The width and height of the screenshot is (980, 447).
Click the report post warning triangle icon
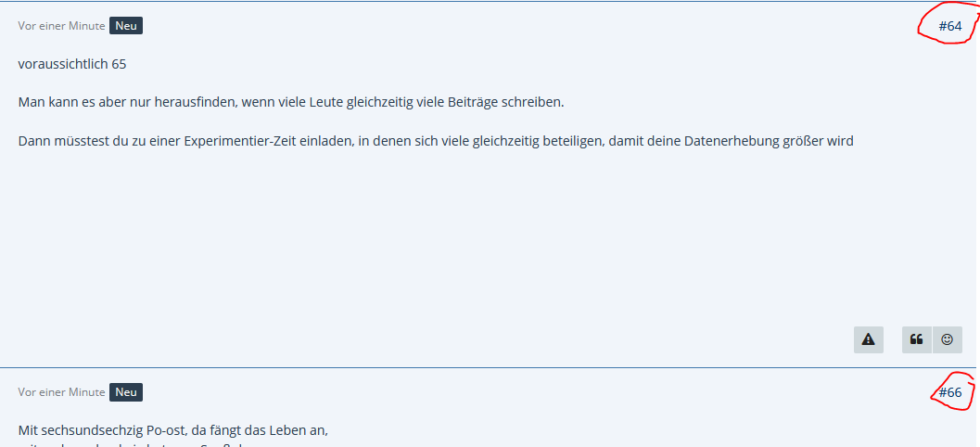868,339
